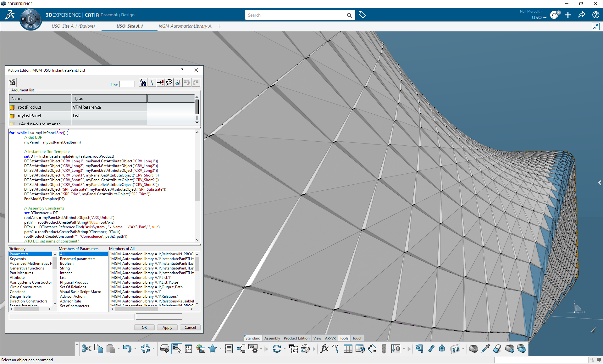Click the Line number input field
603x364 pixels.
[x=127, y=84]
